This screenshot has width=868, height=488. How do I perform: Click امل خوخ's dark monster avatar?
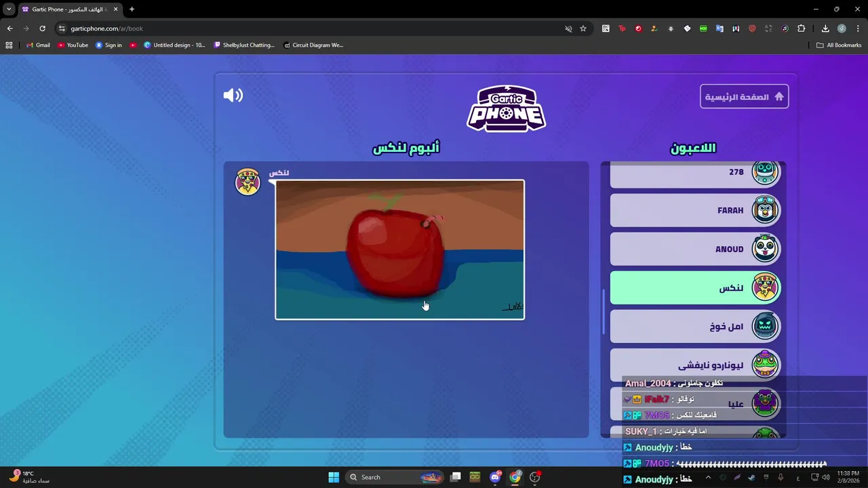765,326
